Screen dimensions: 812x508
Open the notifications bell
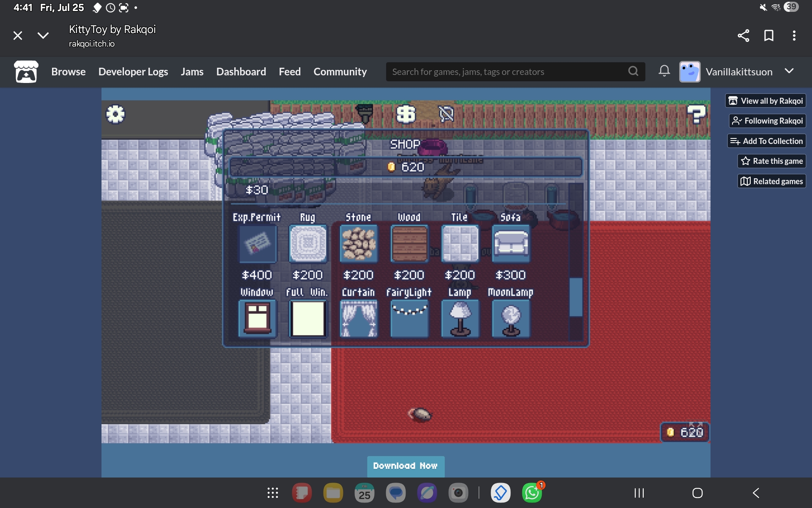664,71
